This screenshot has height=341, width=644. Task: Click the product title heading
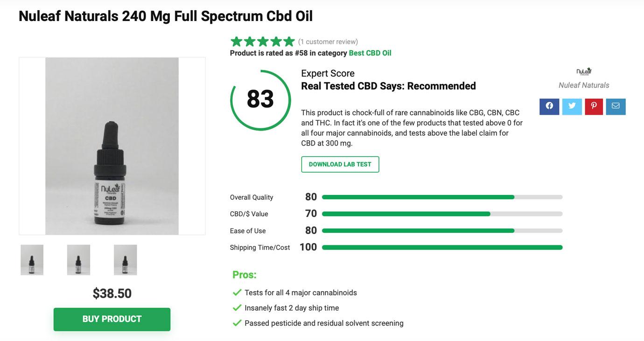pos(165,15)
